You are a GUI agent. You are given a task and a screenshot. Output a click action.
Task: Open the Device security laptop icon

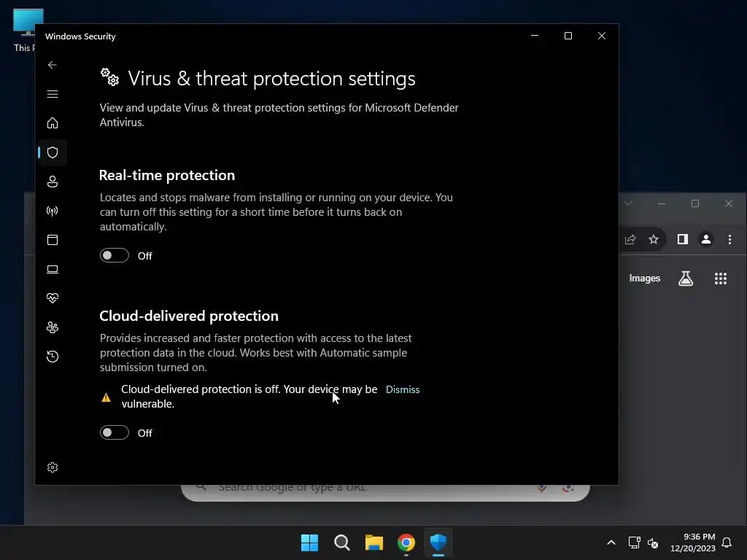coord(53,269)
